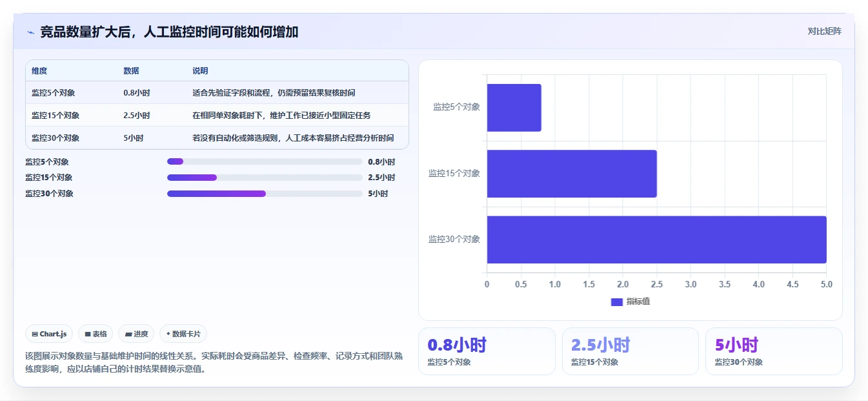Click the 监控30个对象 progress bar
The image size is (868, 401).
coord(265,194)
